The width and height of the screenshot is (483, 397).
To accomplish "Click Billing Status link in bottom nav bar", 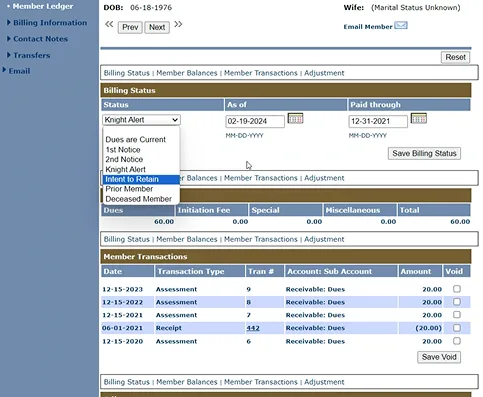I will [127, 382].
